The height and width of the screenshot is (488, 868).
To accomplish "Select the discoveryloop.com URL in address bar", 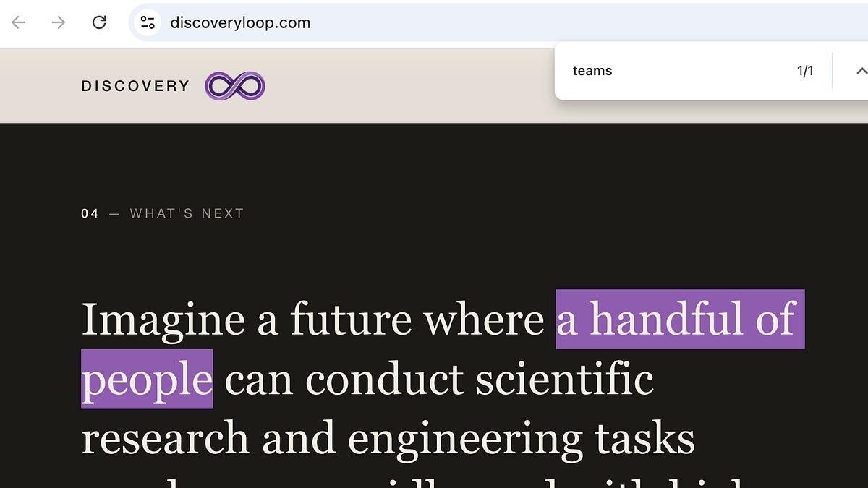I will pos(240,22).
